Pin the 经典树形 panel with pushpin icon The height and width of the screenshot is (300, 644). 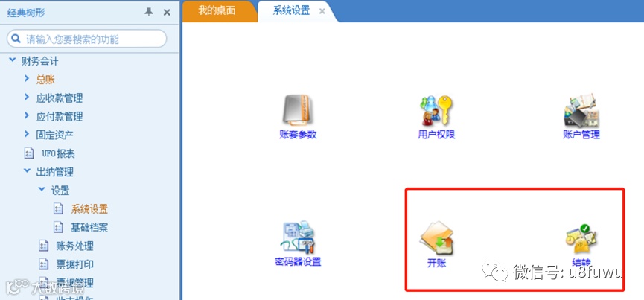[x=149, y=13]
